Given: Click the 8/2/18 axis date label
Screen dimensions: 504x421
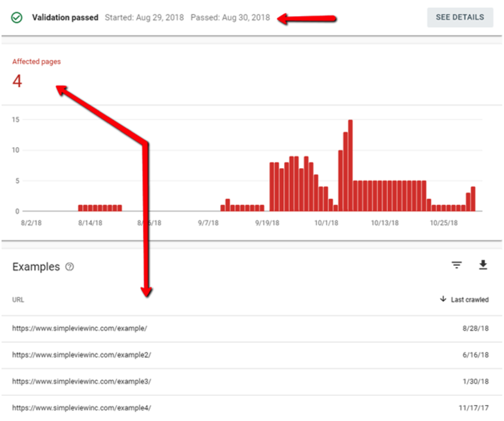Looking at the screenshot, I should [x=31, y=223].
